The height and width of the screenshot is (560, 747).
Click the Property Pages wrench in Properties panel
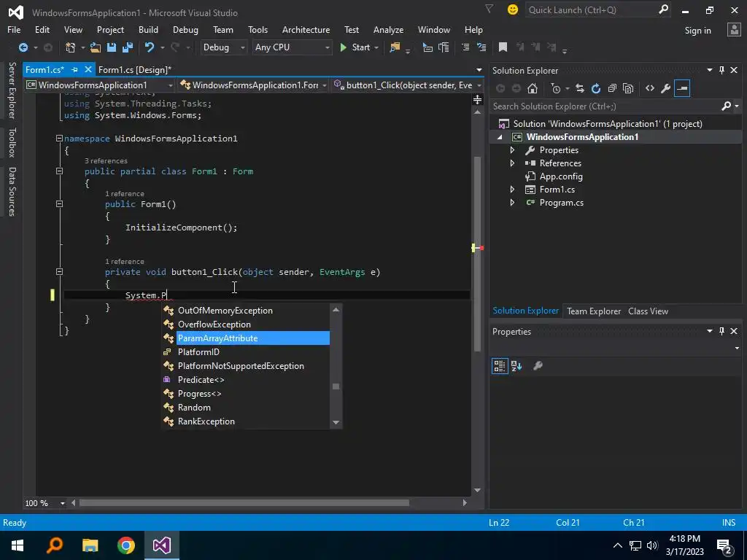point(538,366)
